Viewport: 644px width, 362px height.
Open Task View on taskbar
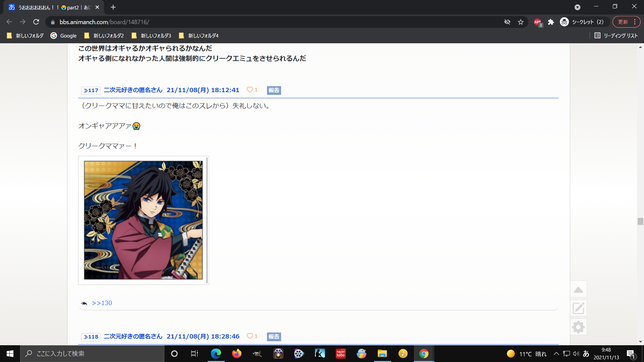coord(195,354)
